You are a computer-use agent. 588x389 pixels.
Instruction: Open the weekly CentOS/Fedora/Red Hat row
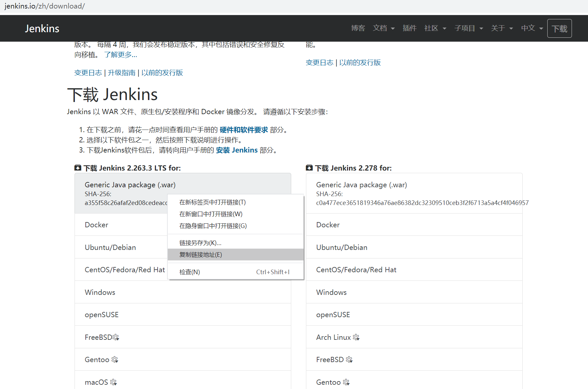(x=414, y=270)
